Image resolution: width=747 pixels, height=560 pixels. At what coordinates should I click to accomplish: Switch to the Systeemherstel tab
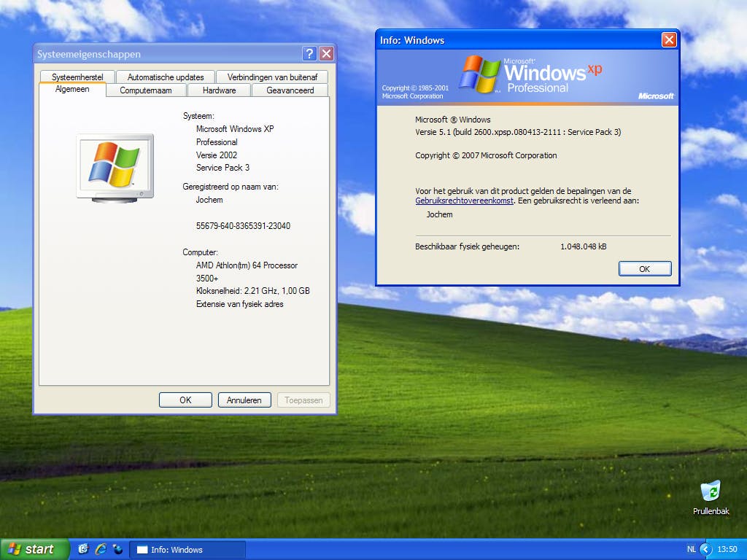tap(77, 77)
